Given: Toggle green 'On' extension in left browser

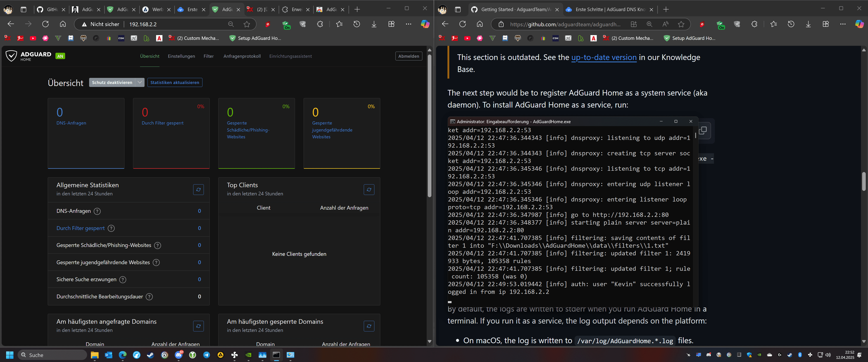Looking at the screenshot, I should (286, 25).
